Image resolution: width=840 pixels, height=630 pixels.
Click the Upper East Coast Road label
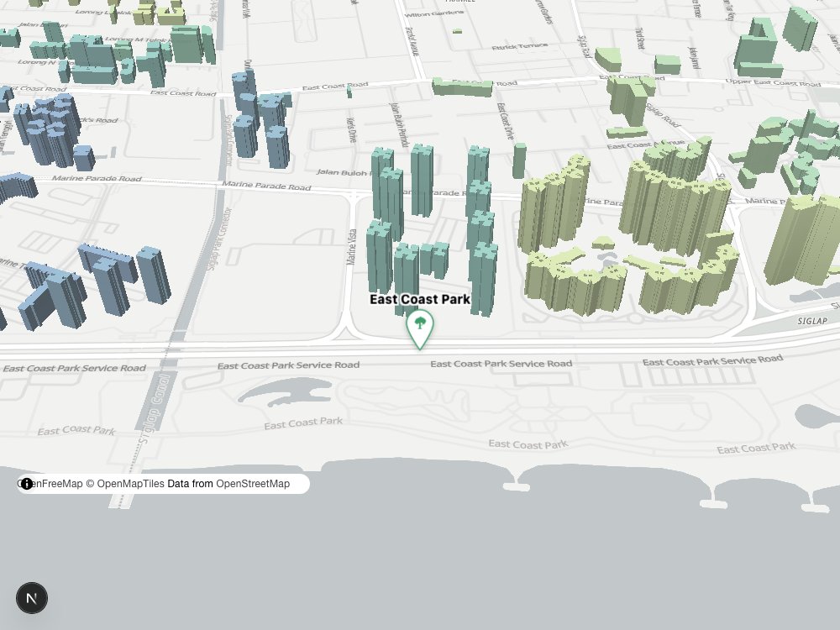point(773,82)
